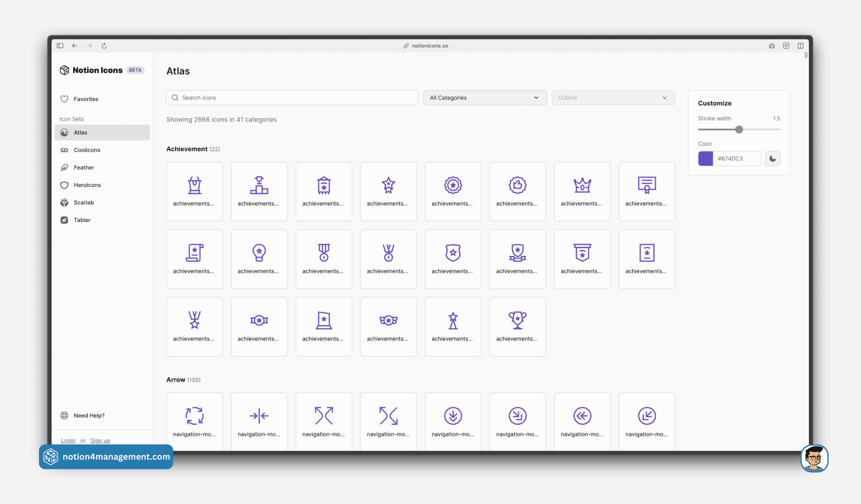Click the Sign up link
Image resolution: width=861 pixels, height=504 pixels.
click(x=100, y=440)
